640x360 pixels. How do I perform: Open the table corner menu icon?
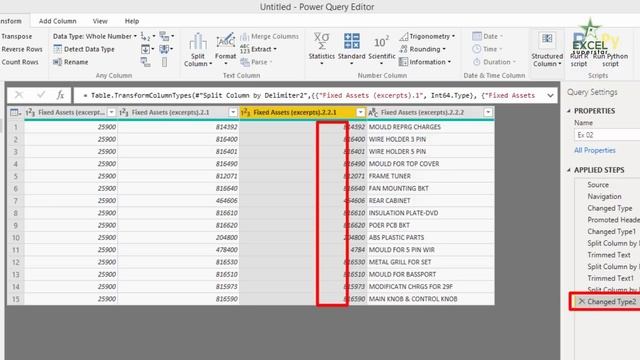(x=15, y=112)
